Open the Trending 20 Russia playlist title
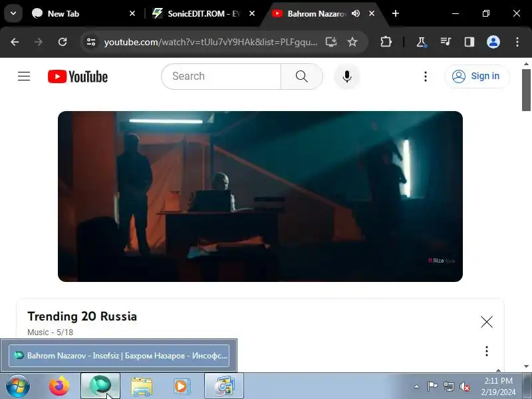 [x=82, y=317]
